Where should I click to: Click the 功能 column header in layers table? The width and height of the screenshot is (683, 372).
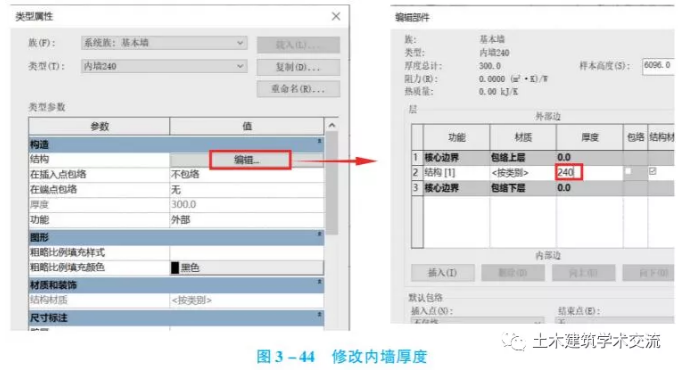[x=456, y=138]
